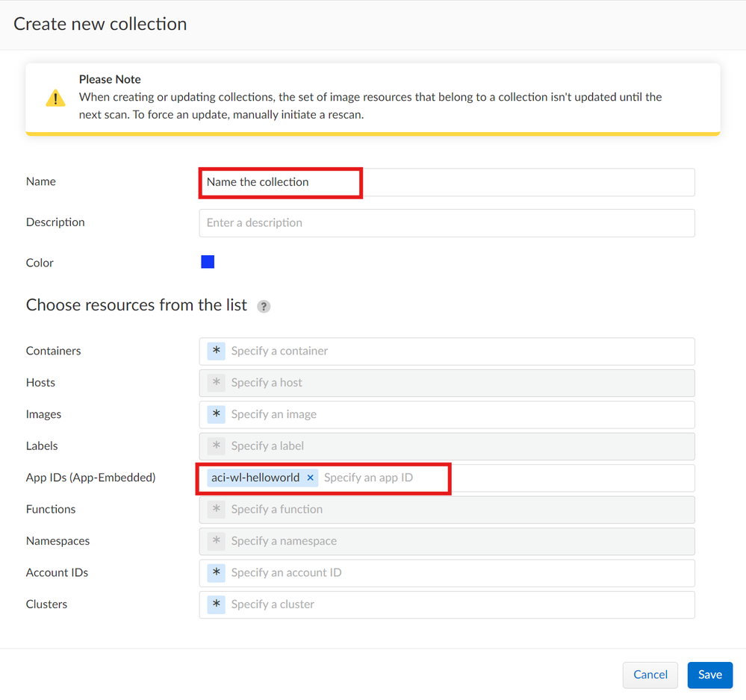Image resolution: width=746 pixels, height=700 pixels.
Task: Click the help question mark icon
Action: click(264, 307)
